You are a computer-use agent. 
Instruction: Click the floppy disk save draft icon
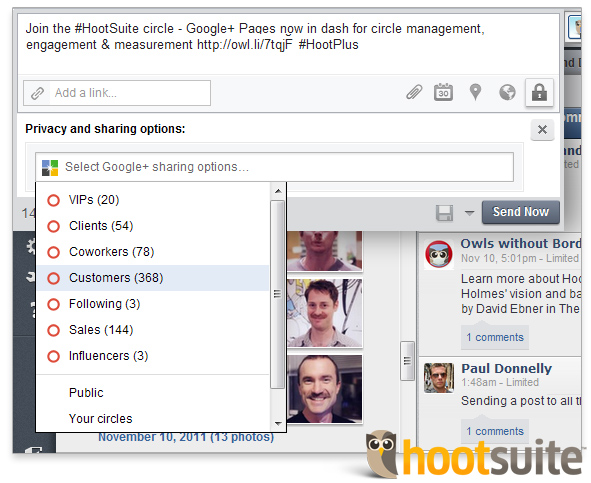(x=444, y=213)
